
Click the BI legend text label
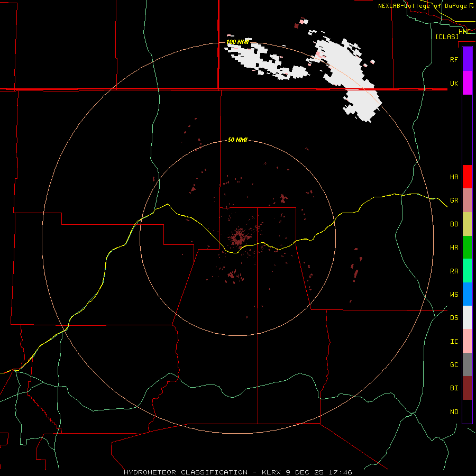point(454,388)
